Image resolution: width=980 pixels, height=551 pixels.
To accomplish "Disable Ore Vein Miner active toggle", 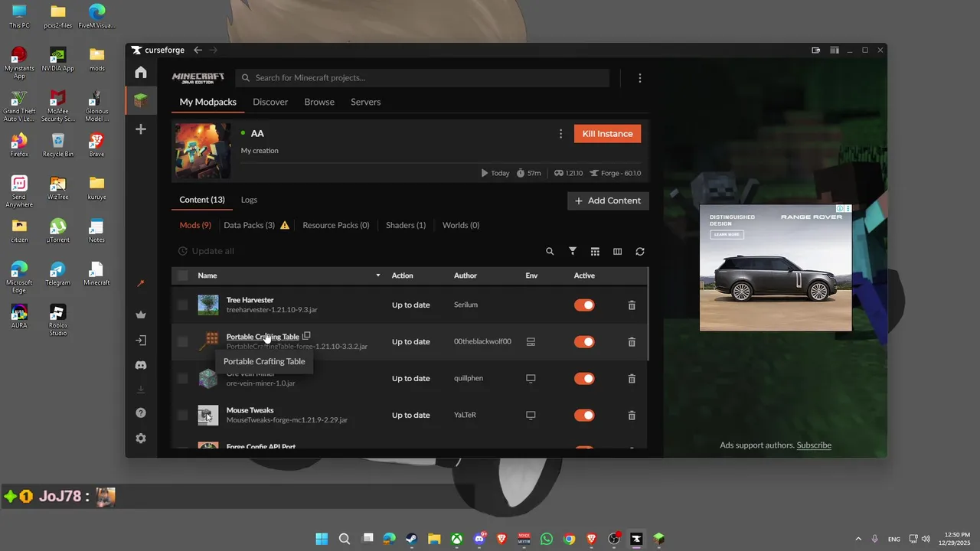I will click(584, 379).
